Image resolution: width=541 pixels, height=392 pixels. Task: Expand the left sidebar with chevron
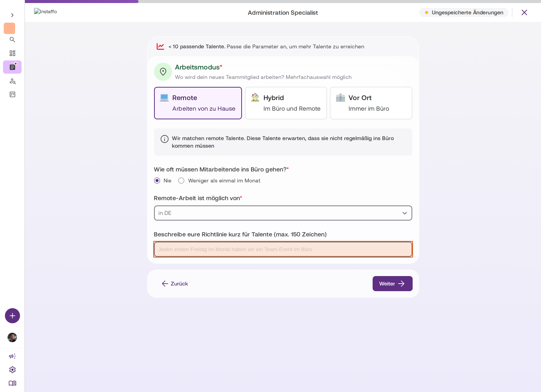pyautogui.click(x=12, y=15)
